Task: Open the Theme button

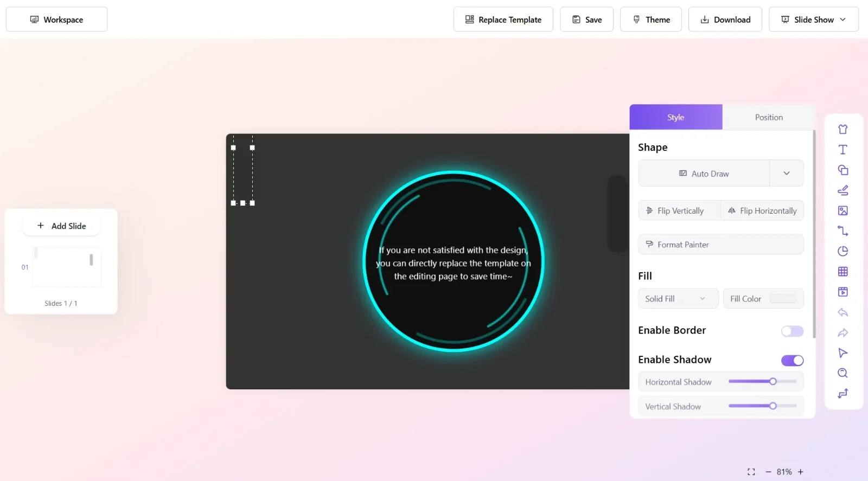Action: tap(651, 20)
